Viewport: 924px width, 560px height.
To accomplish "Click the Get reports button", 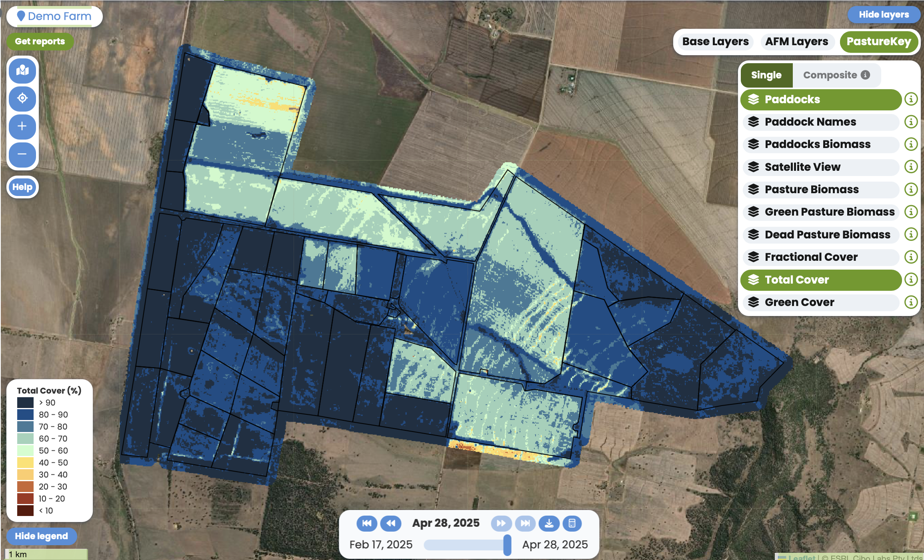I will click(x=40, y=42).
